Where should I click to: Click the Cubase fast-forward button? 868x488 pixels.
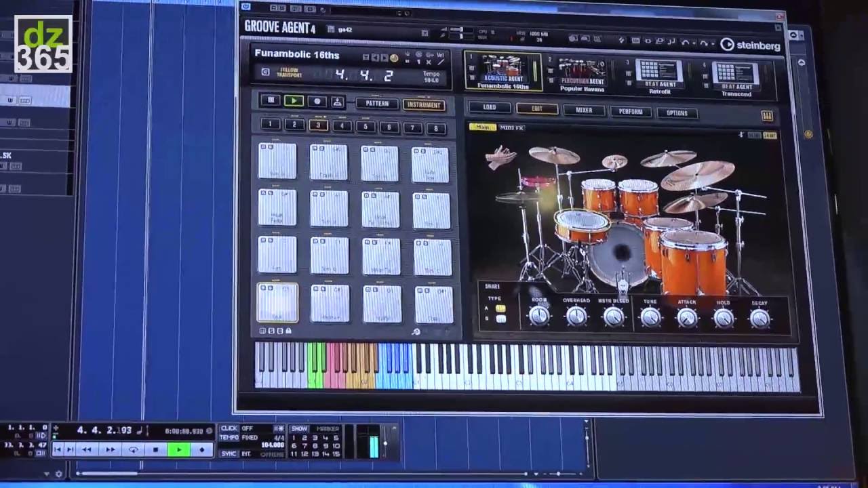pos(110,449)
